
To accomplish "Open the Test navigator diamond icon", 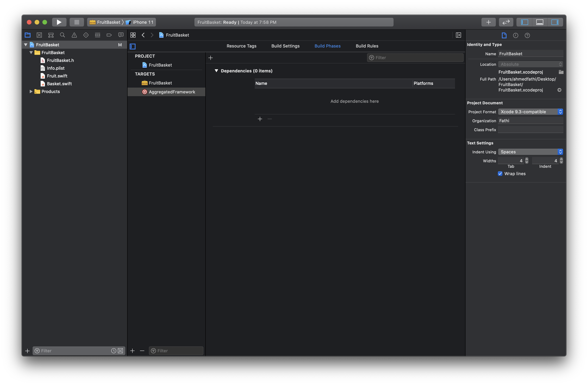I will [86, 35].
